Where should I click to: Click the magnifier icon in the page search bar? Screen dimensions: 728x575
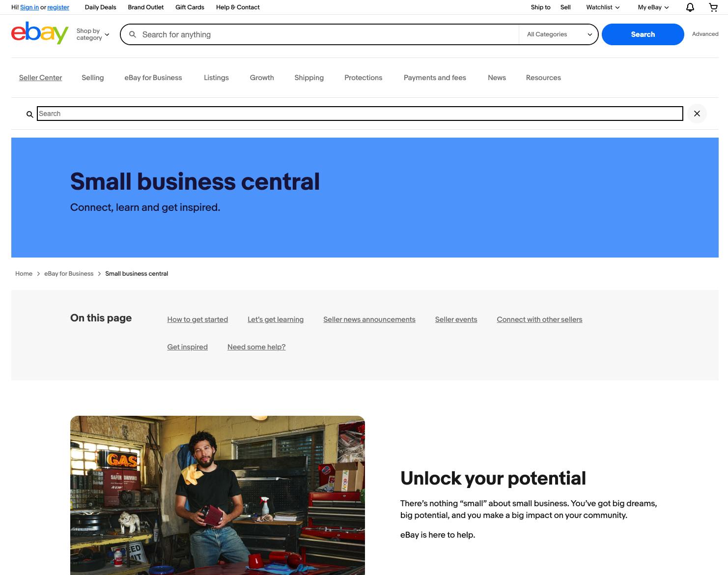tap(29, 114)
